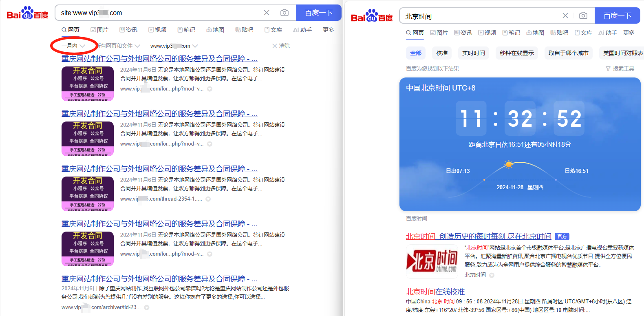Click the arrow icon beside archiver/tid-23 URL
644x316 pixels.
click(x=147, y=307)
